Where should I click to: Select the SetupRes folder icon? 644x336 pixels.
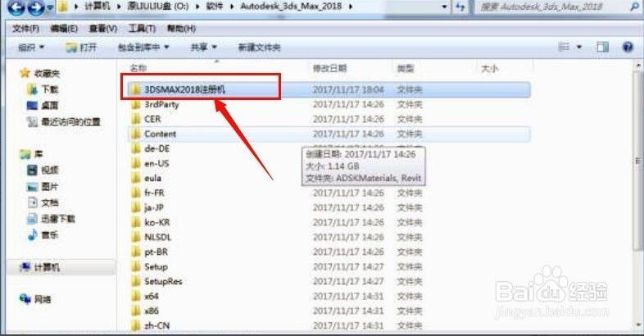(x=136, y=281)
